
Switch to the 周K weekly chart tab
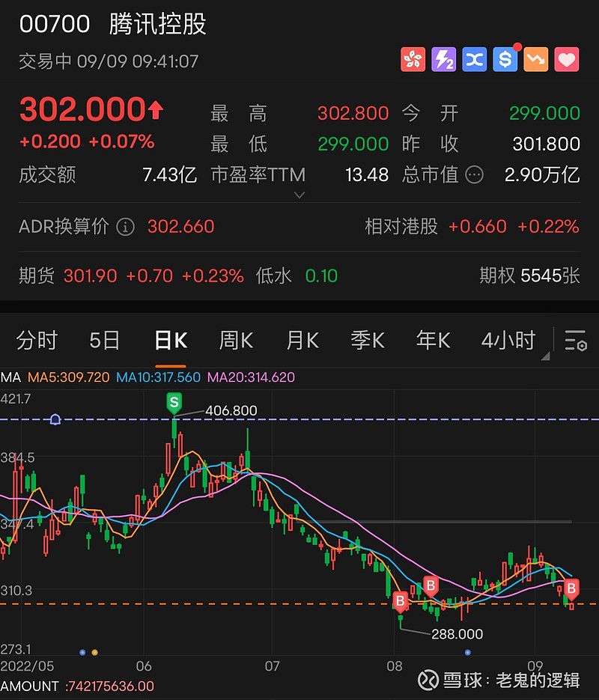coord(235,341)
